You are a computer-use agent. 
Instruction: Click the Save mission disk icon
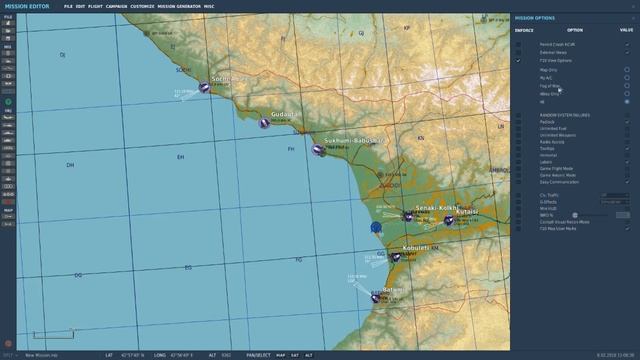tap(8, 38)
